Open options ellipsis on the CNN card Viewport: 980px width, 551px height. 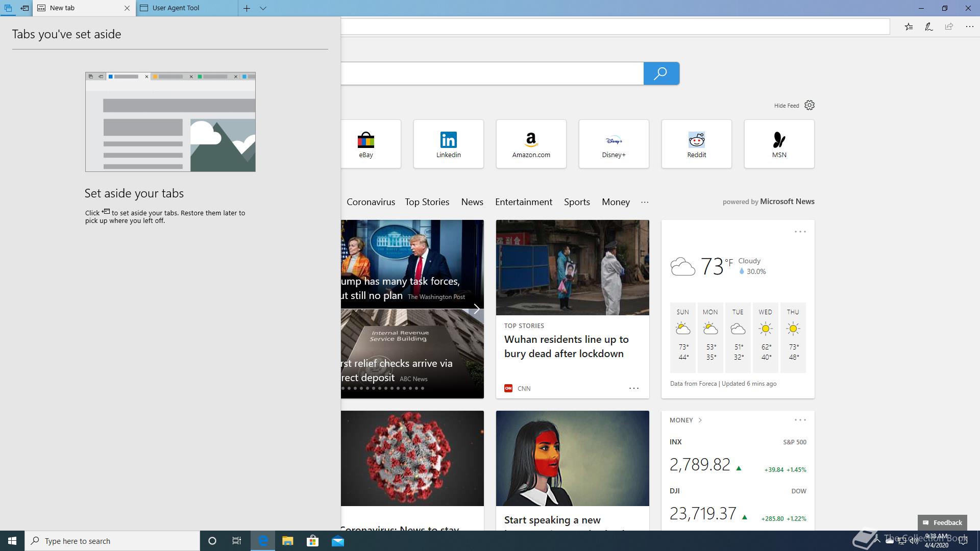pyautogui.click(x=634, y=388)
